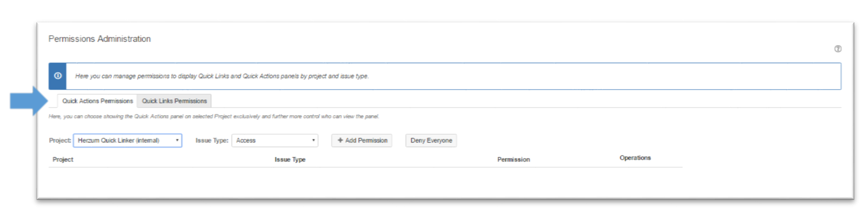The width and height of the screenshot is (868, 214).
Task: Click the Issue Type column header
Action: pos(290,160)
